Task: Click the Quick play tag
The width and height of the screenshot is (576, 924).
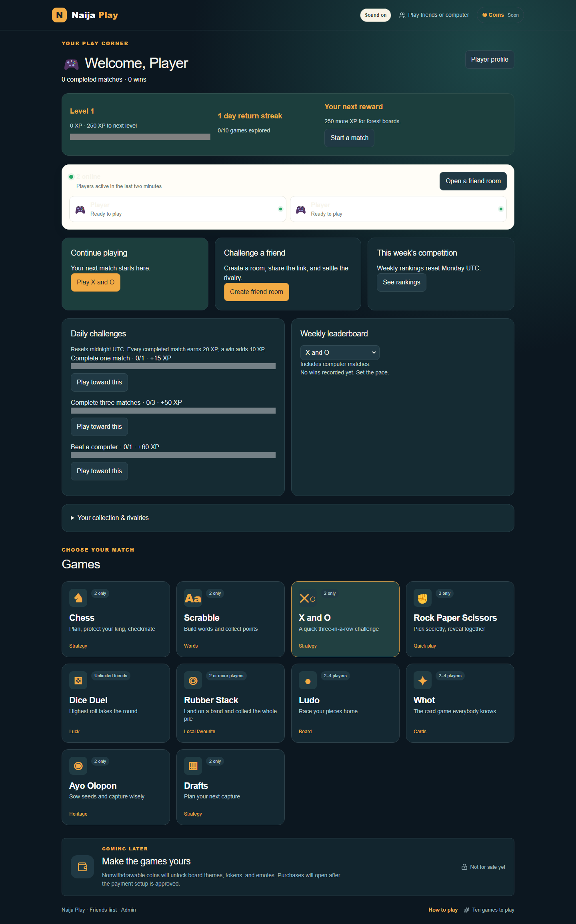Action: (425, 646)
